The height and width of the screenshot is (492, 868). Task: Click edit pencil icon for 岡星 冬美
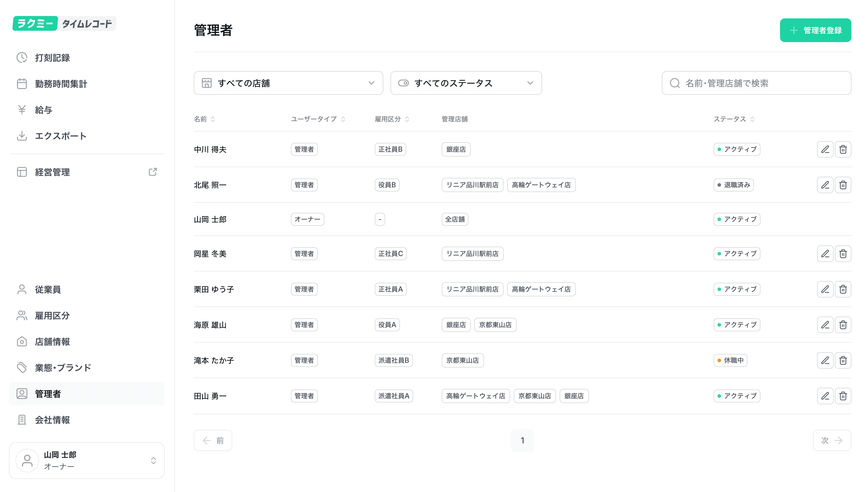825,253
